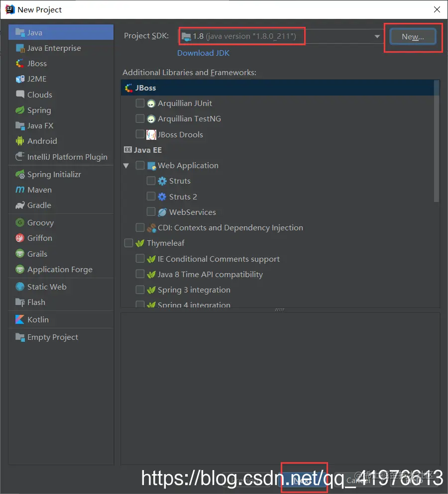Open the Project SDK 1.8 combo box
This screenshot has width=448, height=494.
pos(281,36)
